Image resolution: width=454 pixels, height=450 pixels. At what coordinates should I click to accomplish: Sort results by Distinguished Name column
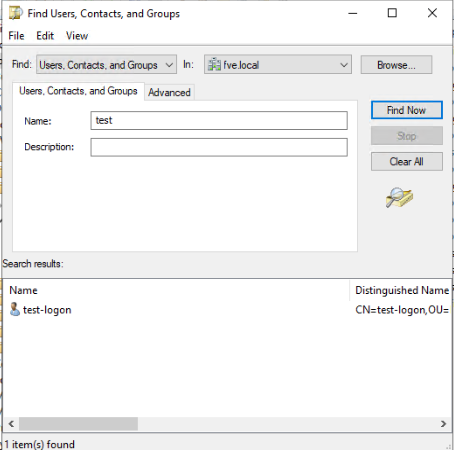pyautogui.click(x=401, y=290)
